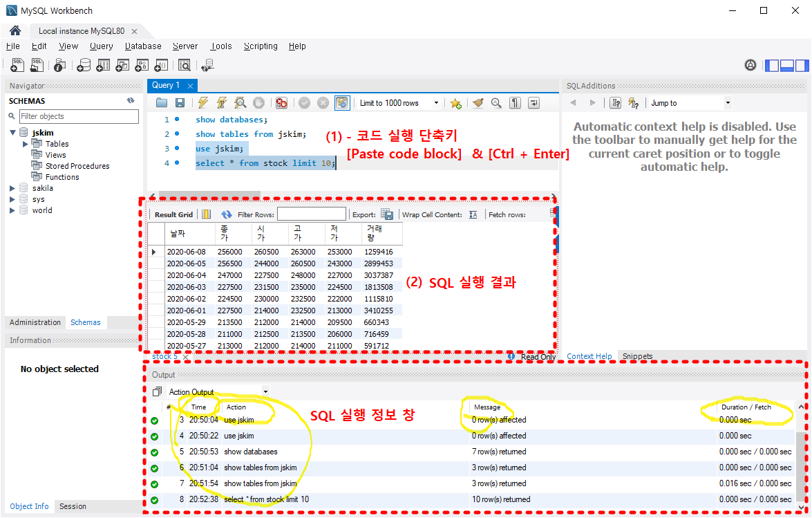Viewport: 812px width, 518px height.
Task: Open the Database menu
Action: pyautogui.click(x=143, y=46)
